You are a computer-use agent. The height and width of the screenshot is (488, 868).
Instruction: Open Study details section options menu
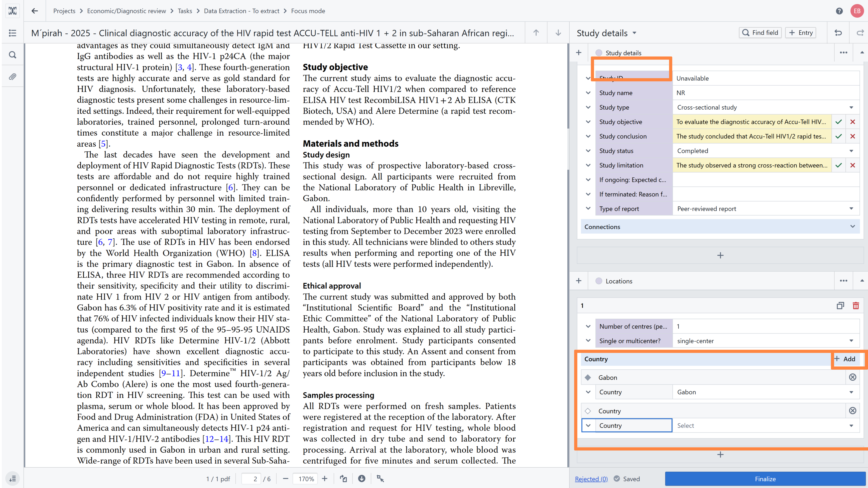(x=843, y=53)
